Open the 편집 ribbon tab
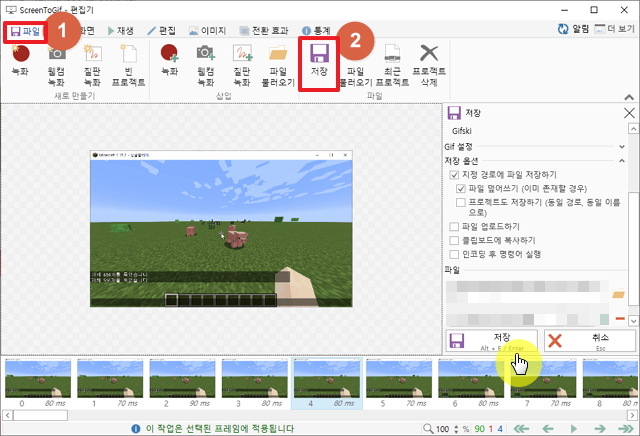Viewport: 640px width, 436px height. pyautogui.click(x=162, y=31)
